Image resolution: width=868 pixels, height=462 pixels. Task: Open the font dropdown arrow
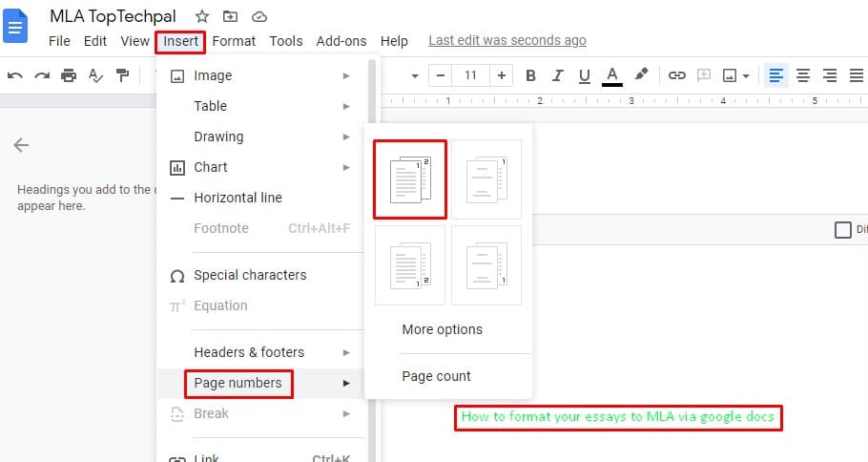[x=415, y=76]
